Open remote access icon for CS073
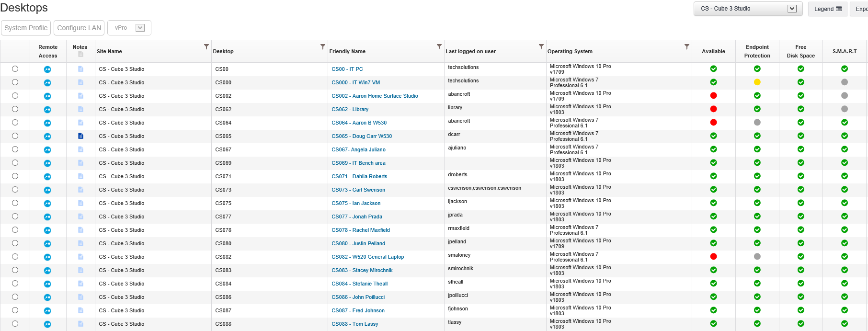Screen dimensions: 868x331 pos(47,190)
